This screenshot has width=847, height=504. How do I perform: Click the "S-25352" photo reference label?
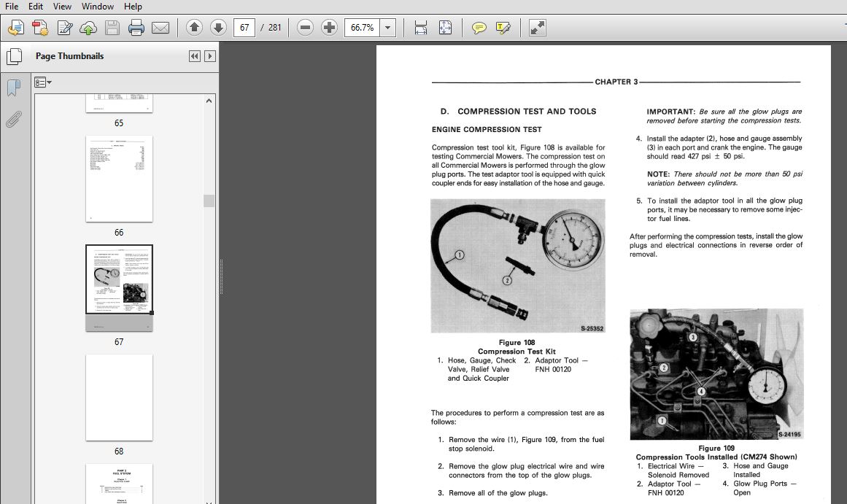click(592, 328)
